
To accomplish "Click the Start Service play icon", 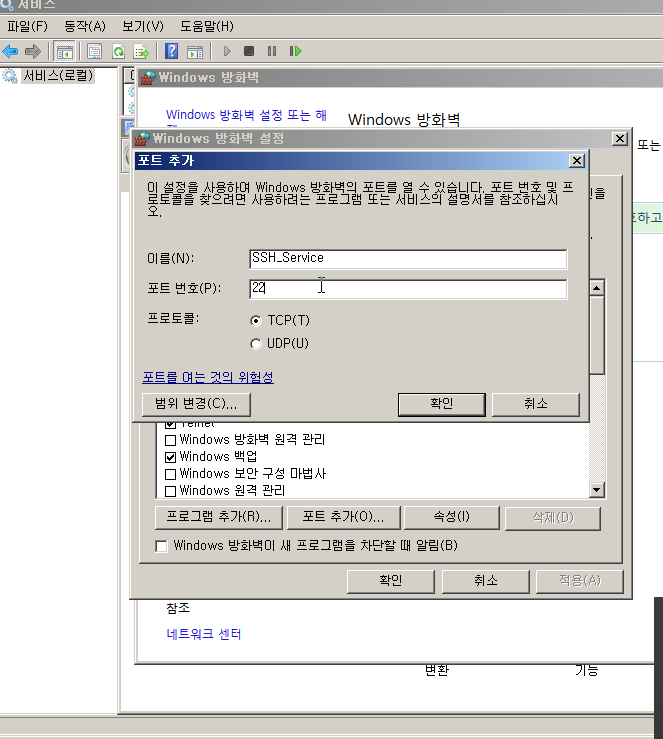I will click(x=227, y=51).
